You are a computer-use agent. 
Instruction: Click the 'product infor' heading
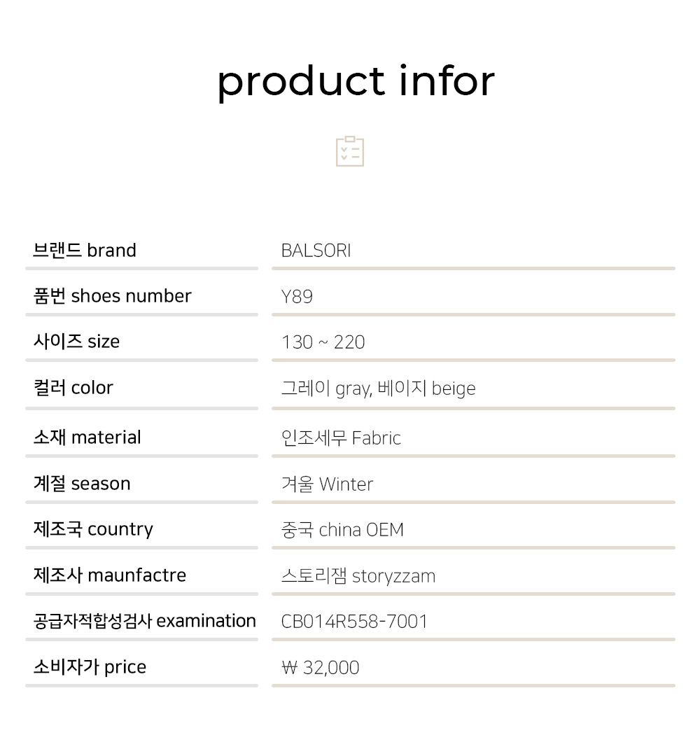356,81
